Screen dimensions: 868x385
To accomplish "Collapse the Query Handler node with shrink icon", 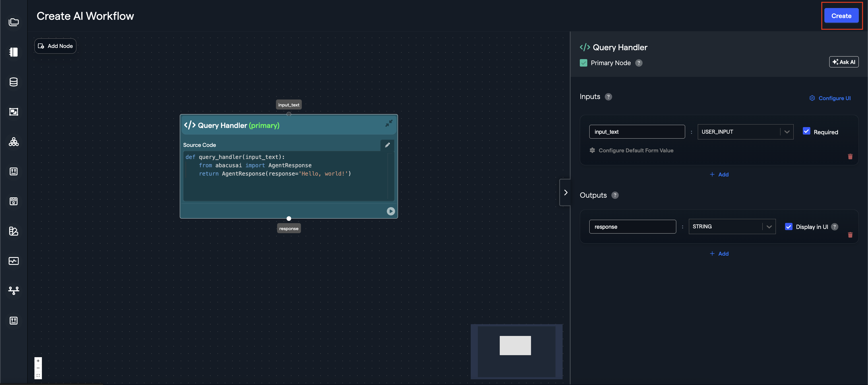I will pyautogui.click(x=389, y=124).
